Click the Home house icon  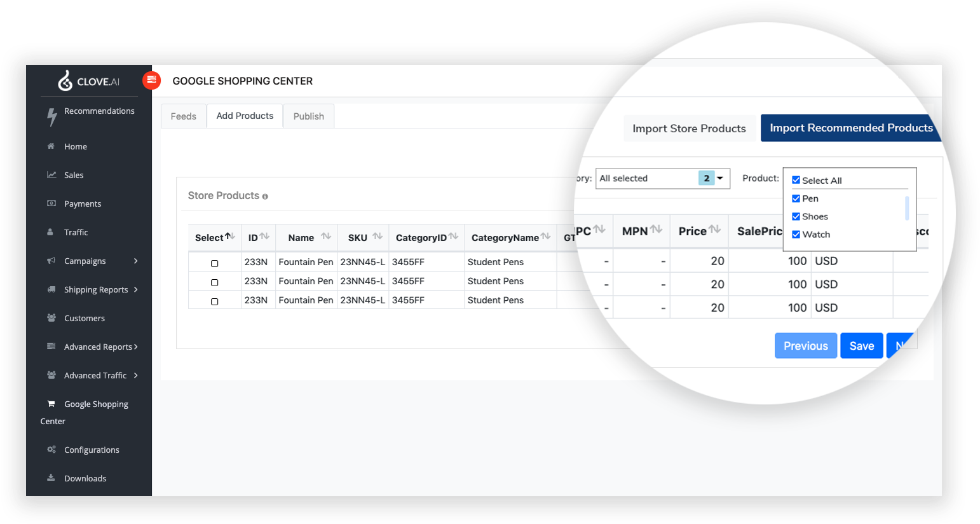click(x=51, y=146)
